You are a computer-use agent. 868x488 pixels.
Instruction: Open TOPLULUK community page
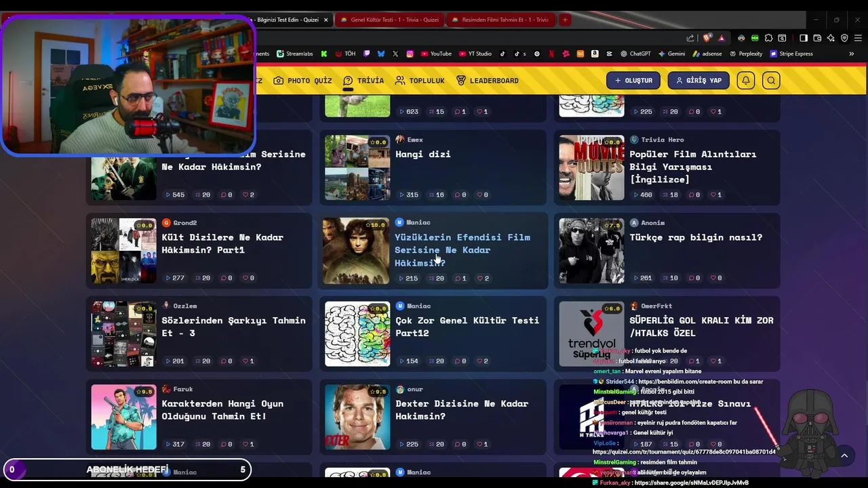[420, 81]
